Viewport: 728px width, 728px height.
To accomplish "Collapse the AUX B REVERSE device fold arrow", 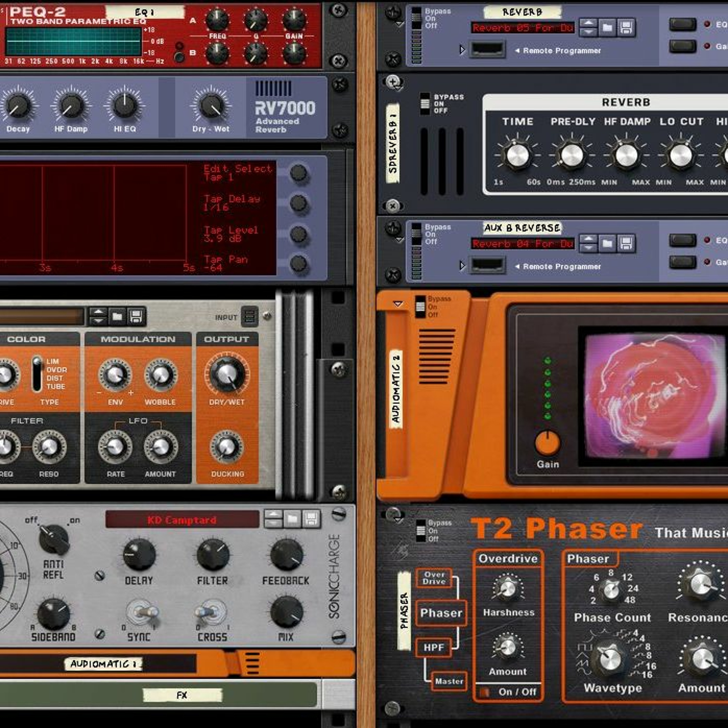I will click(399, 240).
